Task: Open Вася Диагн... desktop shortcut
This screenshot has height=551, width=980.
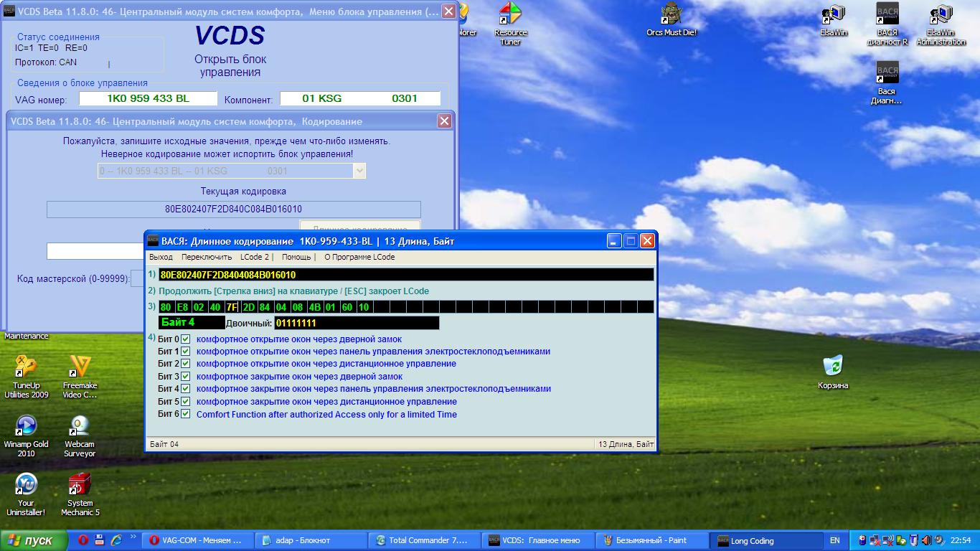Action: coord(887,83)
